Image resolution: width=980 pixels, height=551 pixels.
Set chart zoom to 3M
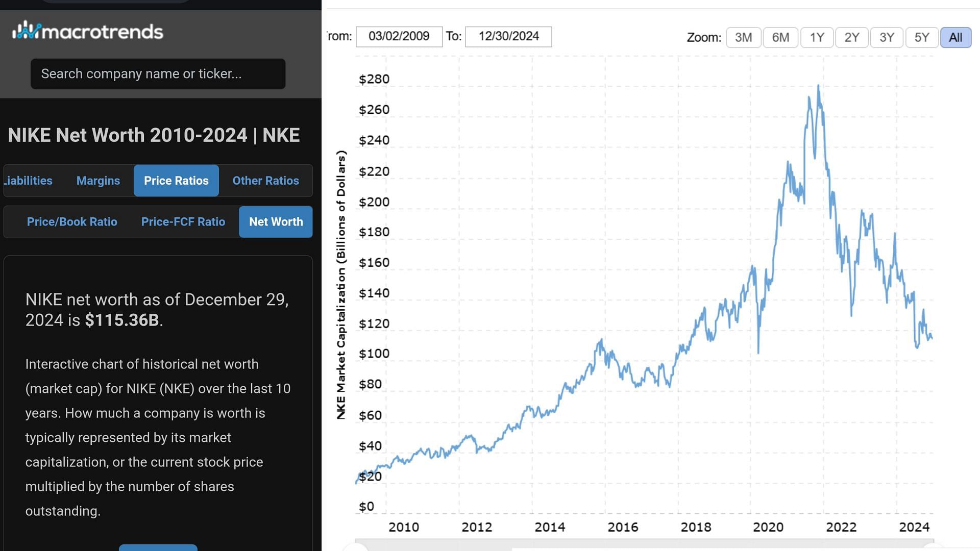744,38
